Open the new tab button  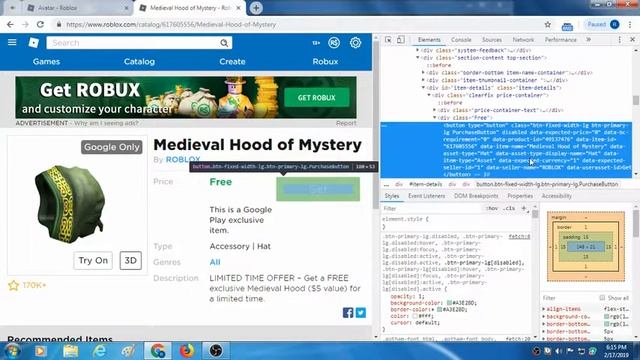point(256,8)
